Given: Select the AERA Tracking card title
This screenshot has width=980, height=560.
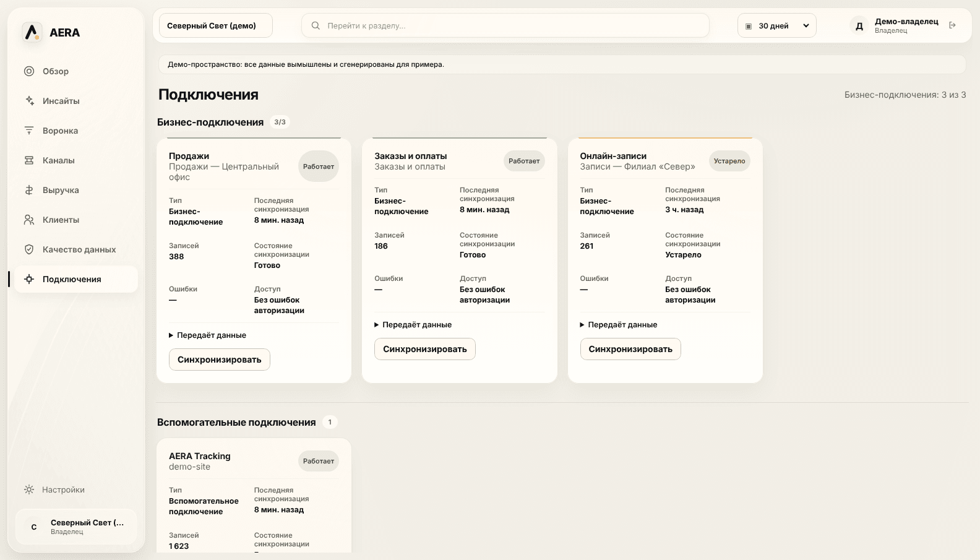Looking at the screenshot, I should click(x=200, y=456).
